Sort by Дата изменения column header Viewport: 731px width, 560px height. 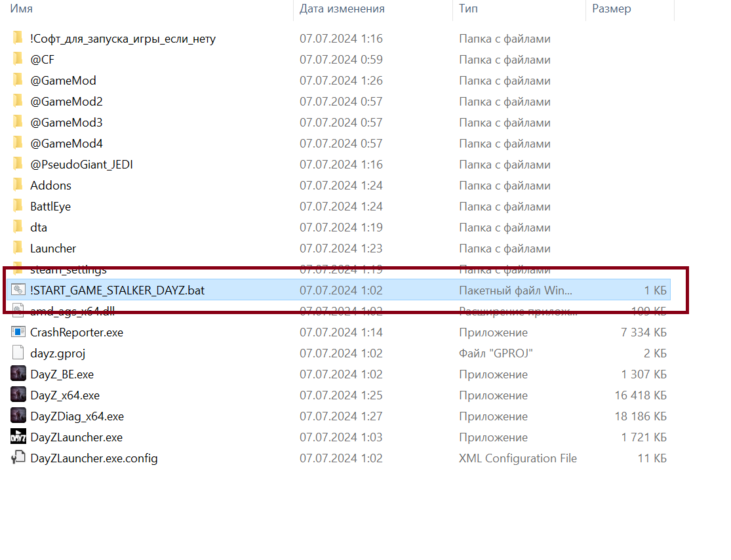point(342,9)
